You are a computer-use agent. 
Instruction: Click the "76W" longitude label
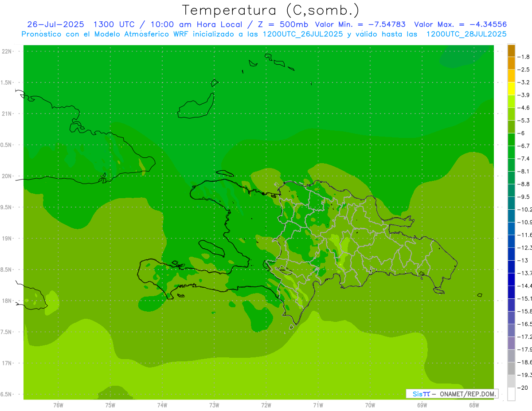[58, 405]
